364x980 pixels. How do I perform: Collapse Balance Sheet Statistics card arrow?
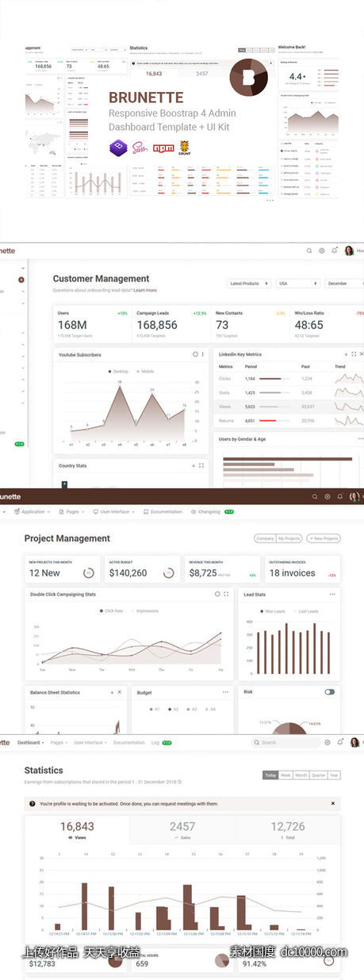[x=111, y=692]
